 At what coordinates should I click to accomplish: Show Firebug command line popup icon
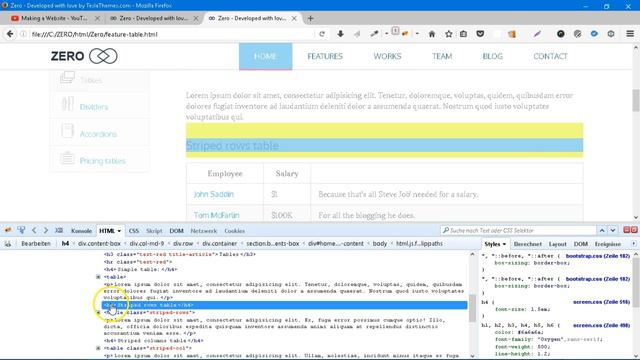point(59,231)
